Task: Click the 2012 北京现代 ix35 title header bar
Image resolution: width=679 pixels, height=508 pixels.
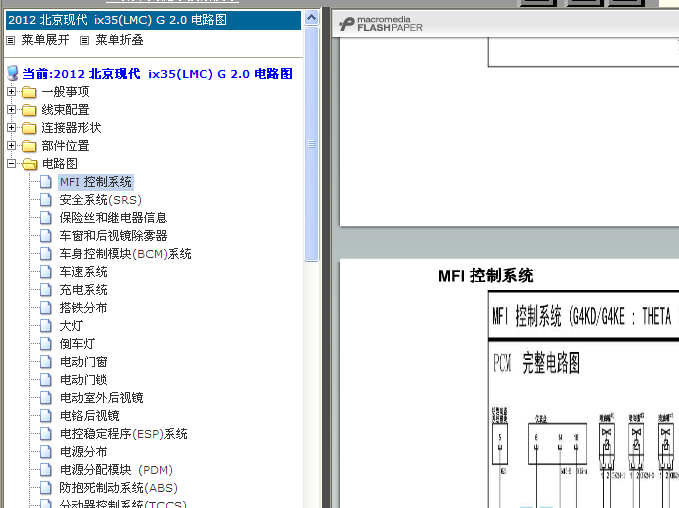Action: pos(153,20)
